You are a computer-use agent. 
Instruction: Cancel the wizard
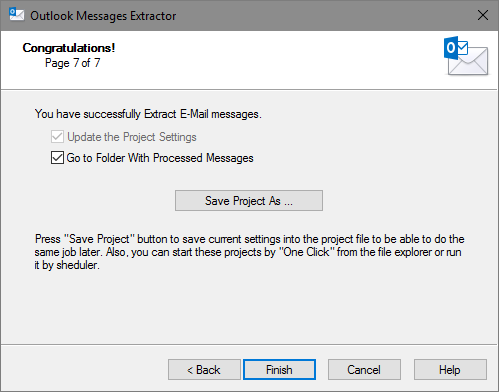pyautogui.click(x=364, y=370)
